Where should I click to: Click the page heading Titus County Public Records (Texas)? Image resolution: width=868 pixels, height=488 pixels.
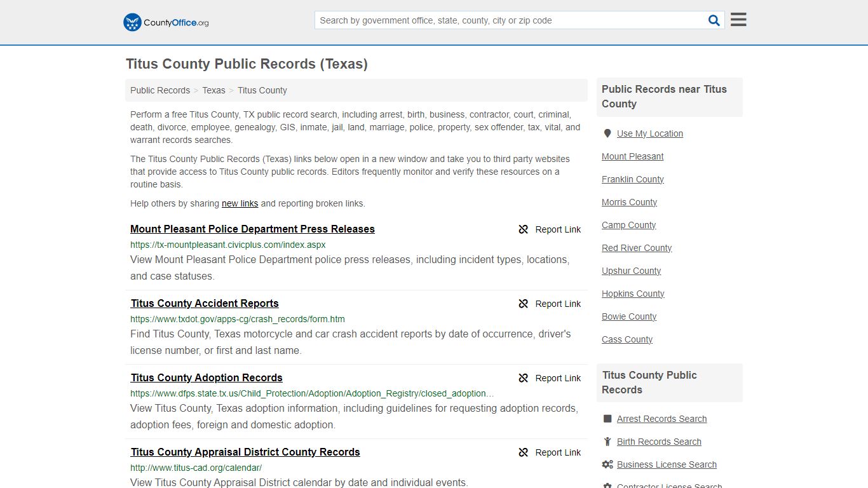coord(247,64)
